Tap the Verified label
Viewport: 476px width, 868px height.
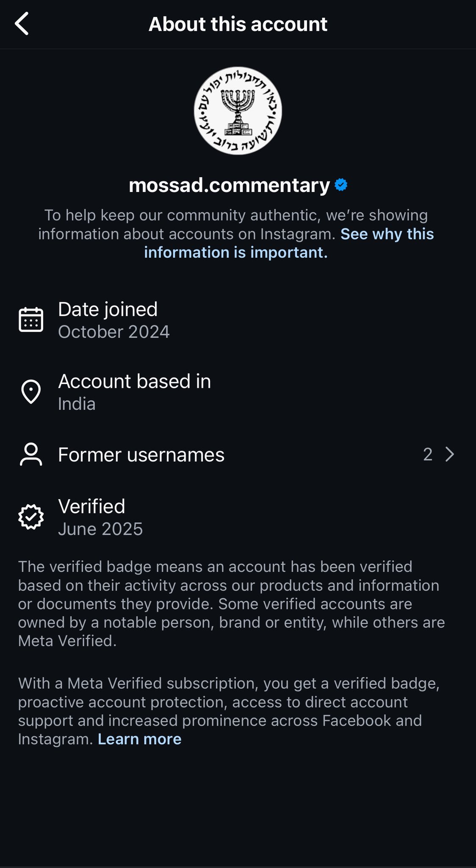coord(91,506)
